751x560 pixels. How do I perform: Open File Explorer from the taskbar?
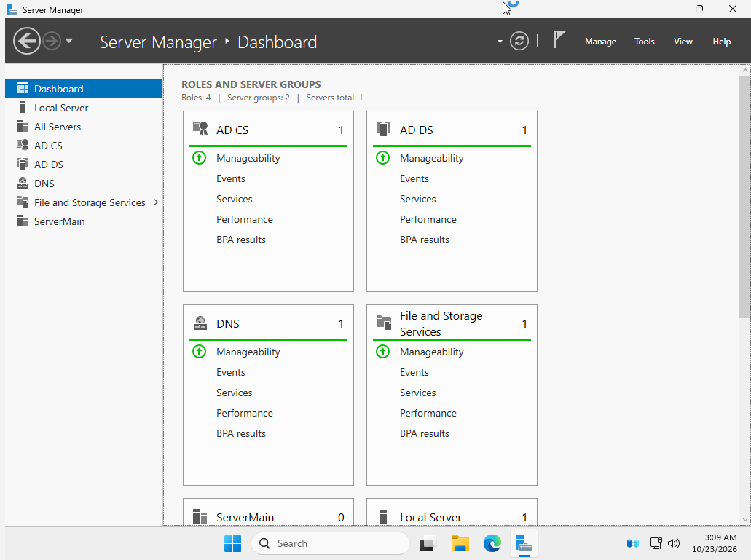coord(460,543)
